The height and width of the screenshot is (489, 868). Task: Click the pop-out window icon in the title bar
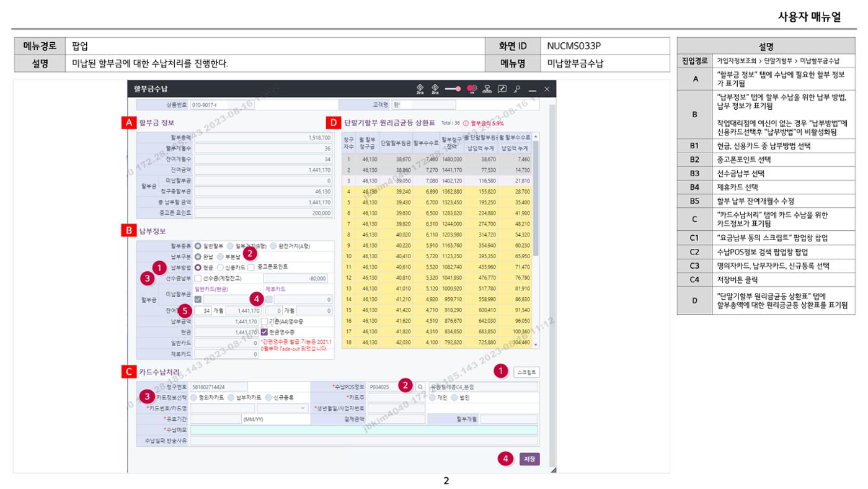click(502, 89)
